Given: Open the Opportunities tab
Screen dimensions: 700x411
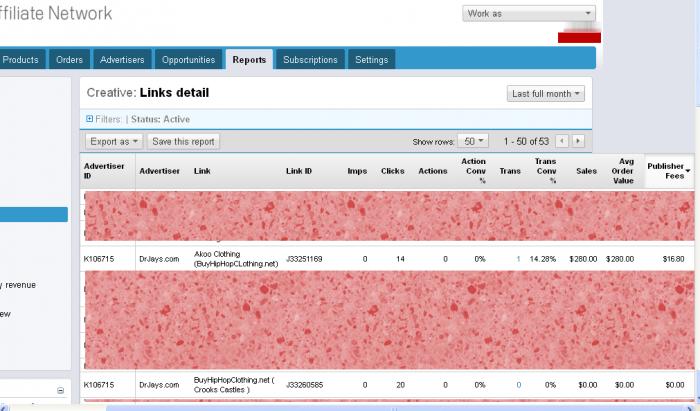Looking at the screenshot, I should [188, 59].
